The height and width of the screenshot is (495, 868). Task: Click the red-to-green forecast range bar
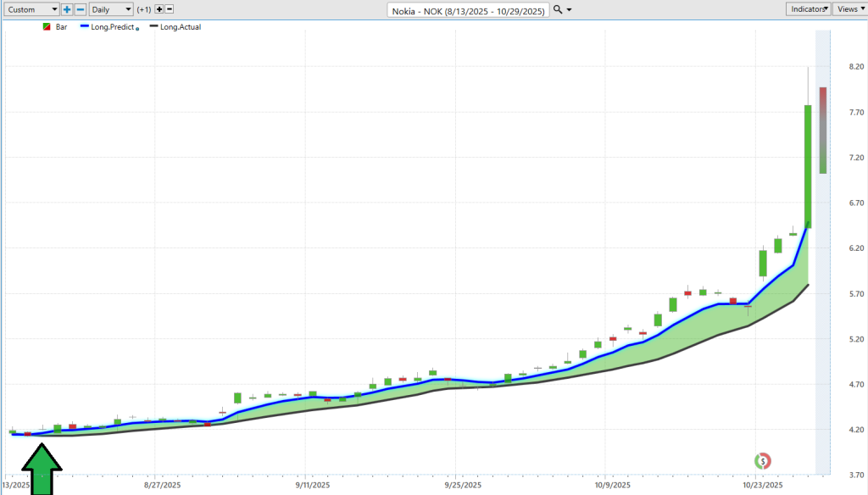pyautogui.click(x=822, y=130)
